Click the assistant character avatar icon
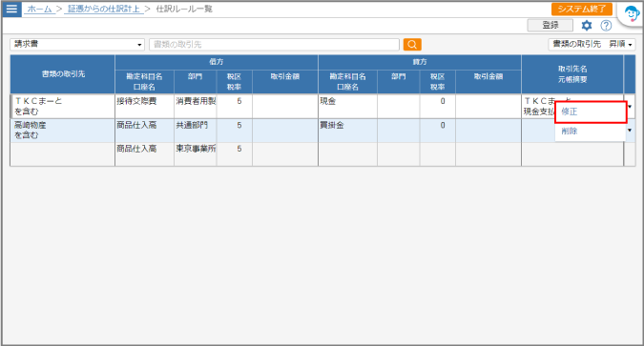 [632, 13]
